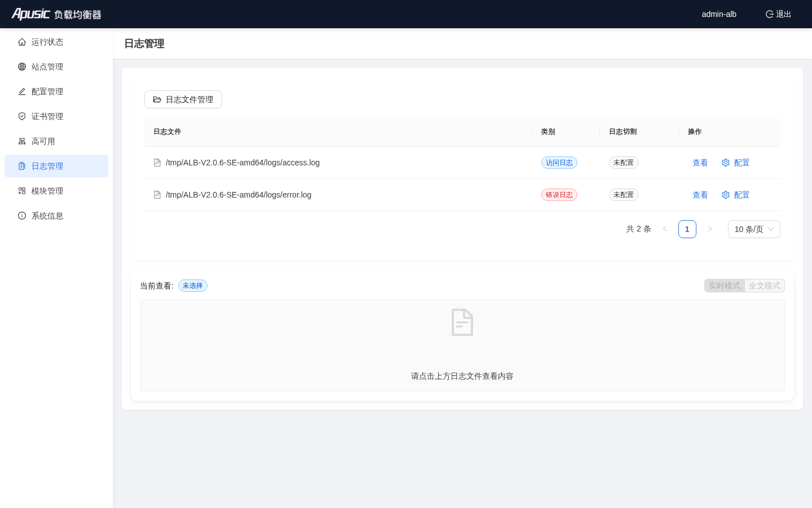Click the pencil icon beside 配置管理
Image resolution: width=812 pixels, height=508 pixels.
(22, 91)
